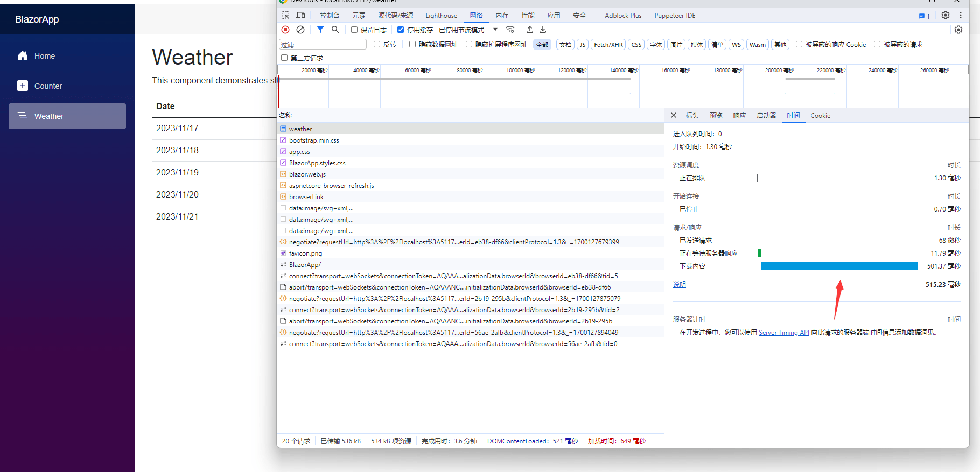Select aspnetcore-browser-refresh.js request row
This screenshot has height=472, width=980.
(x=470, y=185)
